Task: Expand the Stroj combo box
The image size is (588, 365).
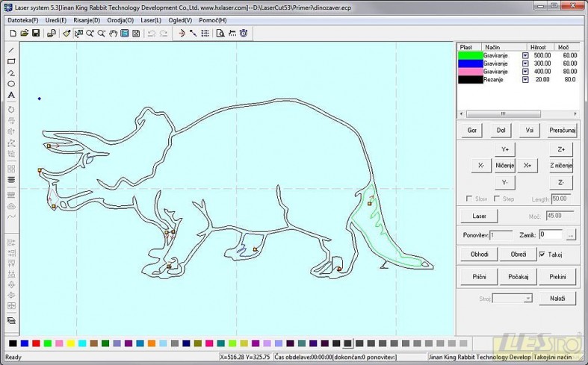Action: (x=527, y=299)
